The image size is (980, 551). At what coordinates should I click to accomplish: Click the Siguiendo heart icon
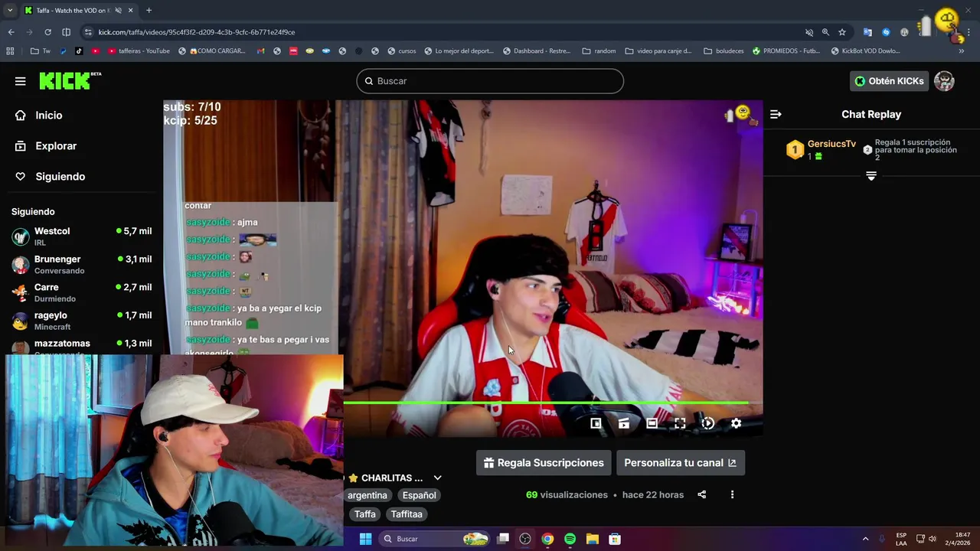coord(21,177)
